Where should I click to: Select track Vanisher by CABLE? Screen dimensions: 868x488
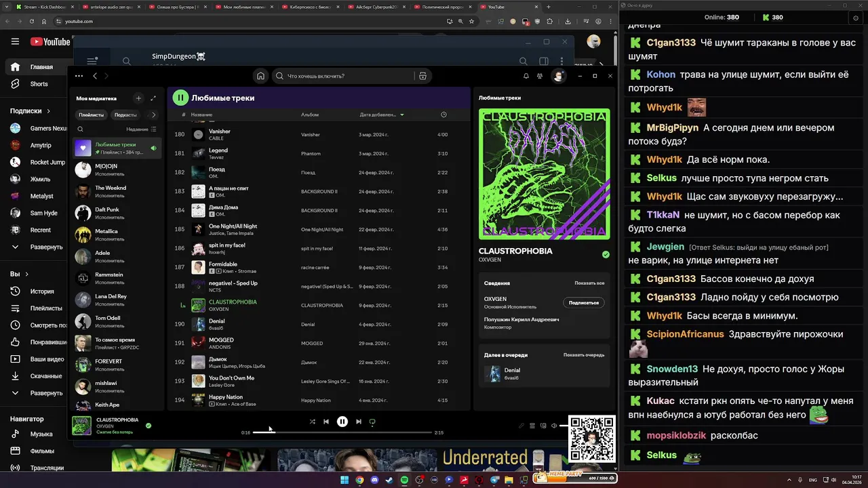click(319, 134)
